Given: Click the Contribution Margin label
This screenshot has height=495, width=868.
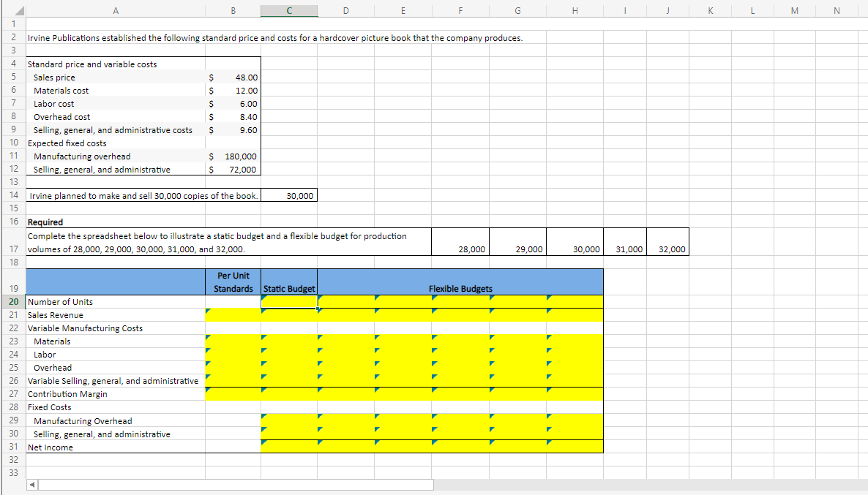Looking at the screenshot, I should point(67,394).
